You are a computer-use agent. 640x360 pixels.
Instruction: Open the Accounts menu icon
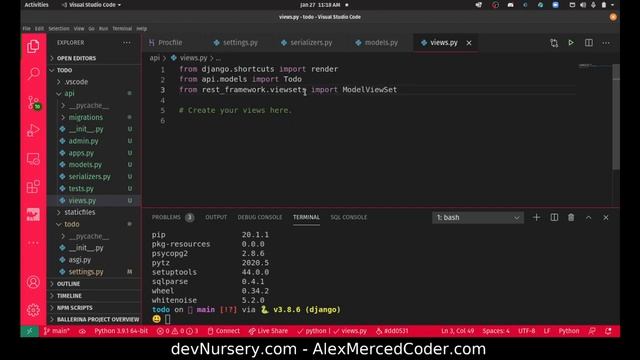click(x=33, y=282)
